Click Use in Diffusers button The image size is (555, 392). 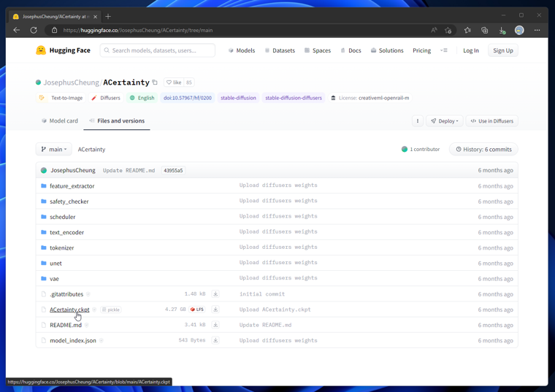tap(491, 121)
